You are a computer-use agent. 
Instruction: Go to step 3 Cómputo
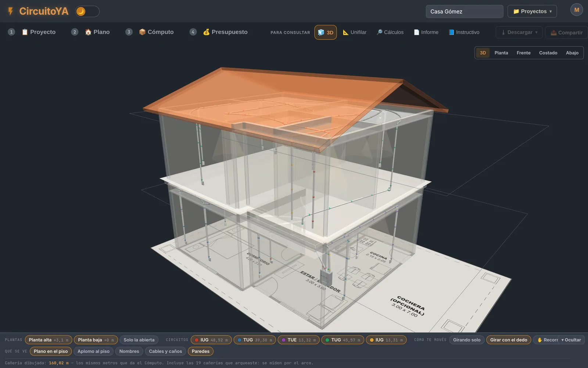point(150,32)
